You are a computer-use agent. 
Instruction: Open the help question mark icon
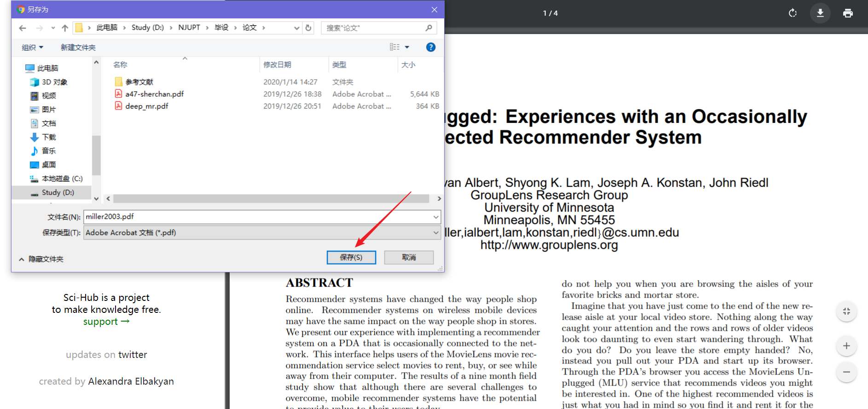click(x=431, y=47)
